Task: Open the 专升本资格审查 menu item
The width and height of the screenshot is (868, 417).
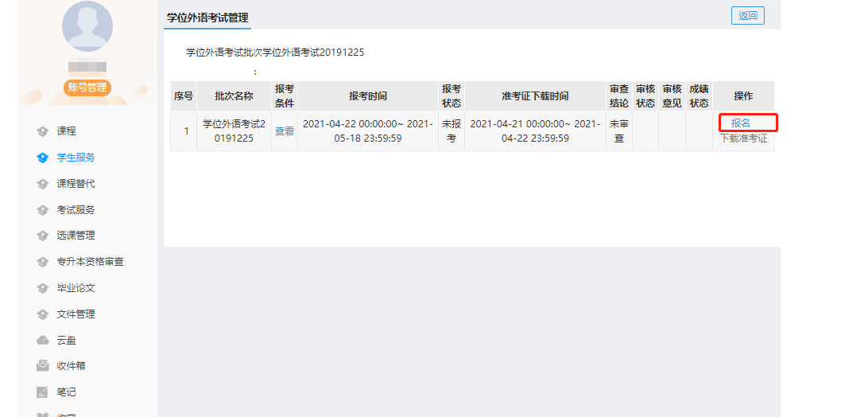Action: click(90, 262)
